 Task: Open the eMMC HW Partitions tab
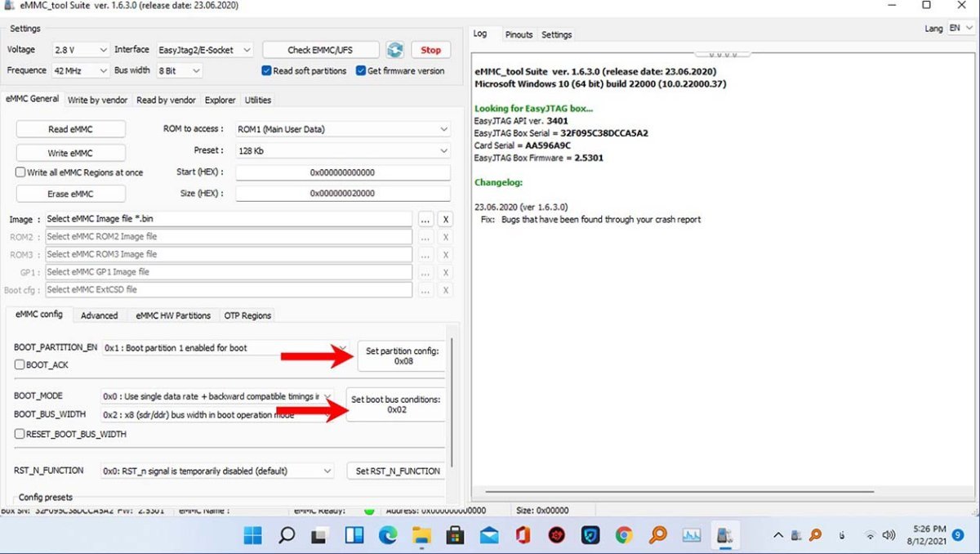click(x=173, y=315)
